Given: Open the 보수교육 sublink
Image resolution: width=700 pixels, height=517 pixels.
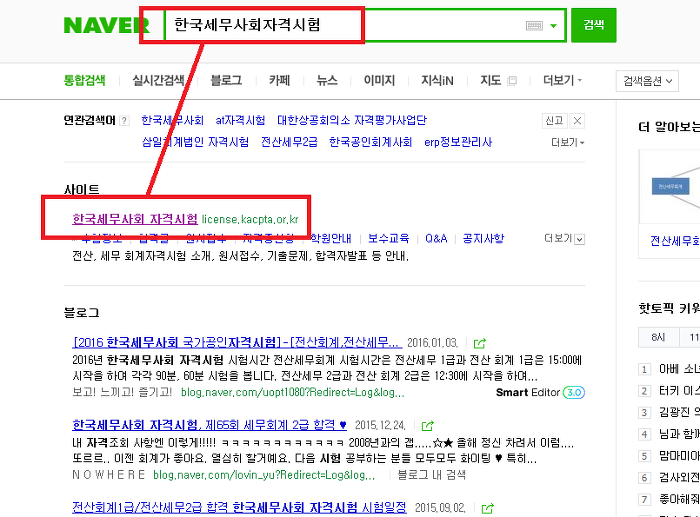Looking at the screenshot, I should 388,238.
